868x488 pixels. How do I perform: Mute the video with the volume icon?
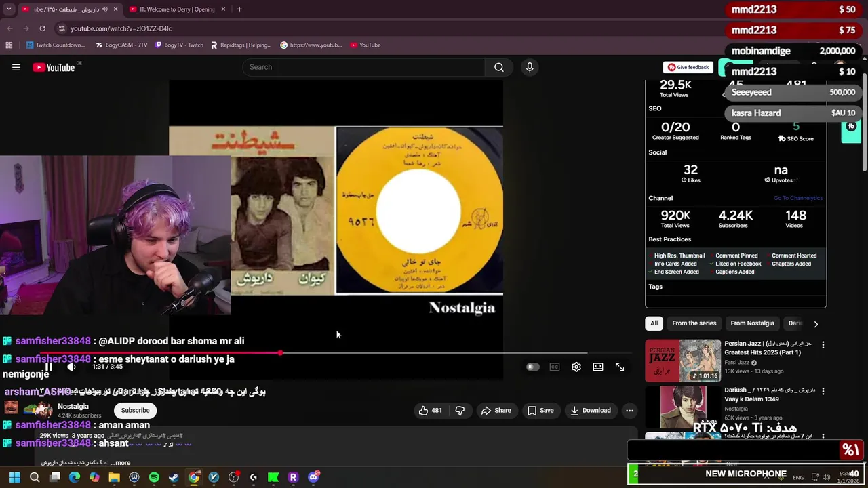(x=71, y=367)
